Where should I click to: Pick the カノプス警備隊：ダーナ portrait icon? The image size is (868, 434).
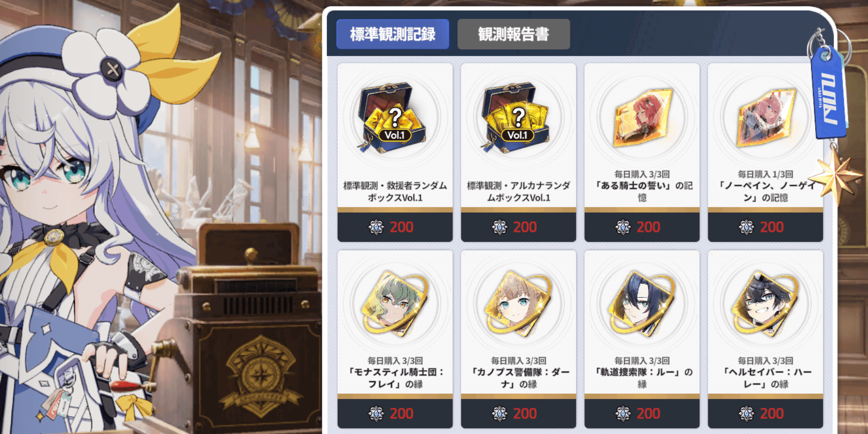[x=518, y=304]
